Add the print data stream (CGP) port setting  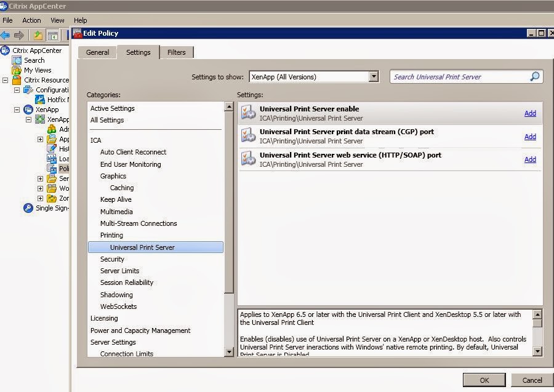[530, 137]
